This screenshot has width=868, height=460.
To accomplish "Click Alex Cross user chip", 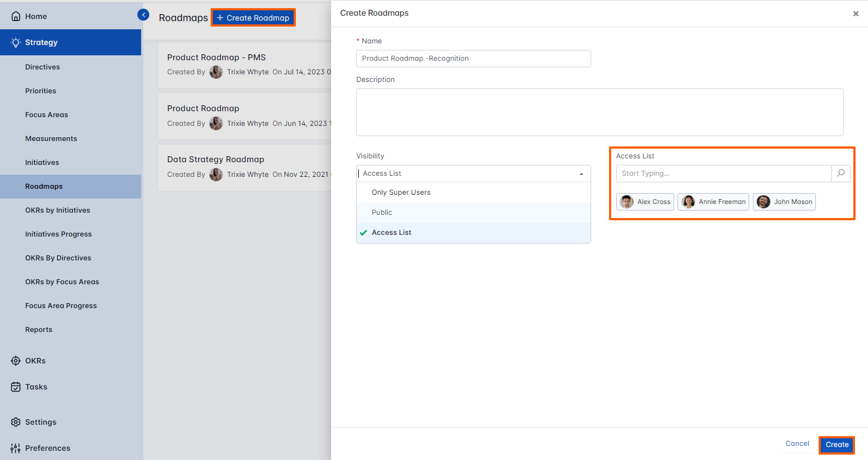I will coord(645,202).
